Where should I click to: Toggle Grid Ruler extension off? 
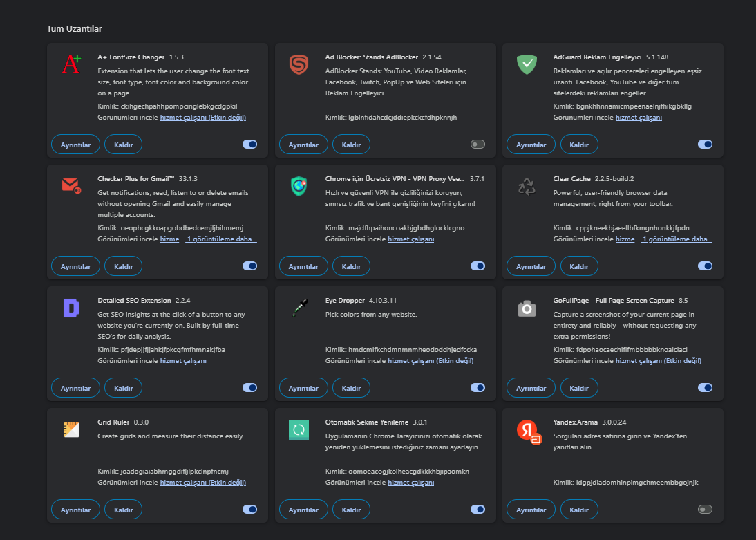pos(249,509)
